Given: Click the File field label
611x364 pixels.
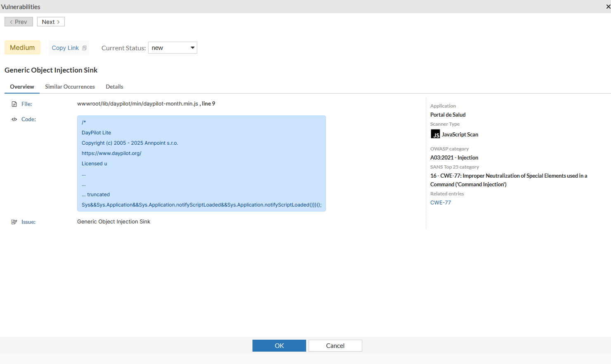Looking at the screenshot, I should click(x=27, y=104).
